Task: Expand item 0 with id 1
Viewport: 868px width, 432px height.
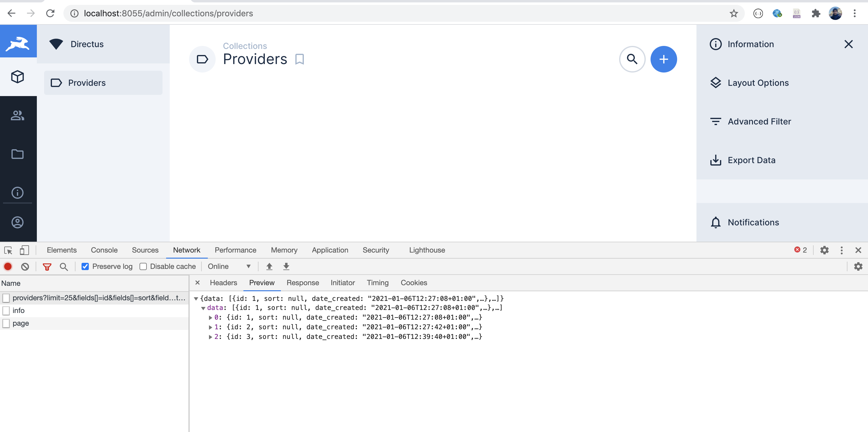Action: coord(210,318)
